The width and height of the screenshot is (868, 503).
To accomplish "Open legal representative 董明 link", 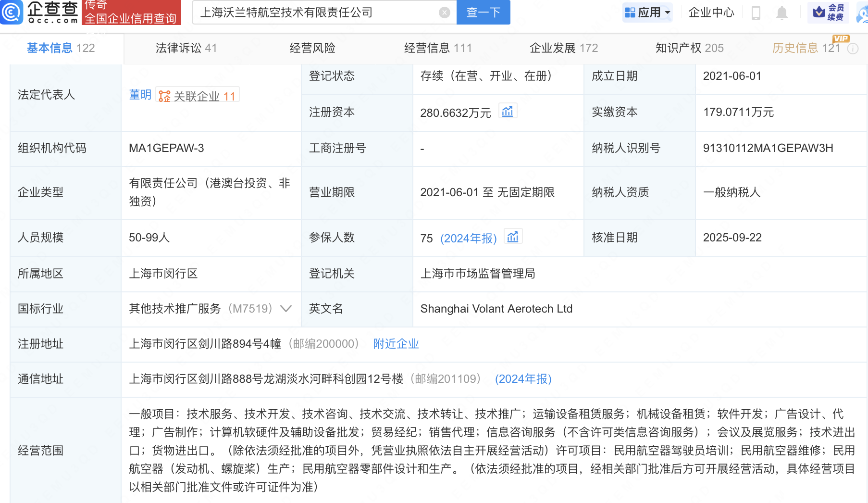I will [x=140, y=95].
